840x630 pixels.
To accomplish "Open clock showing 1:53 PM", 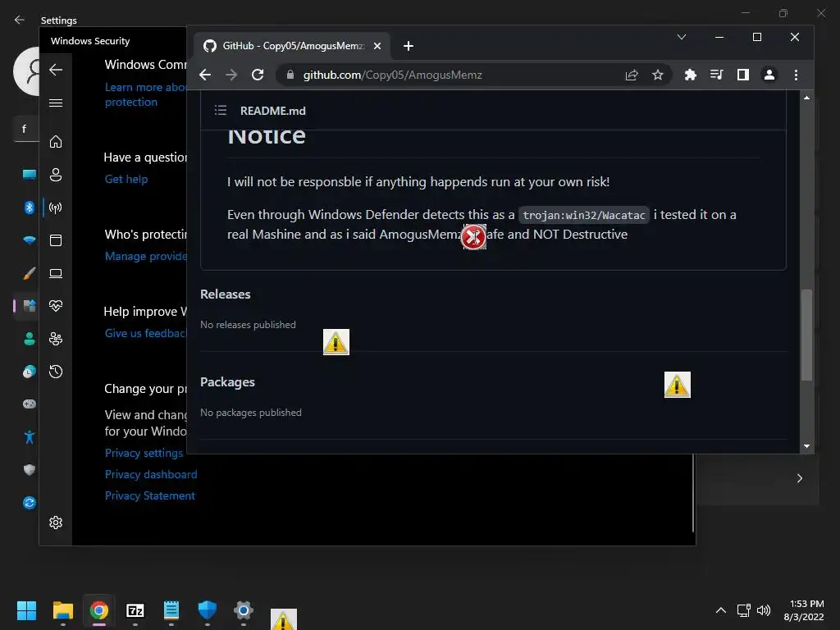I will (804, 610).
